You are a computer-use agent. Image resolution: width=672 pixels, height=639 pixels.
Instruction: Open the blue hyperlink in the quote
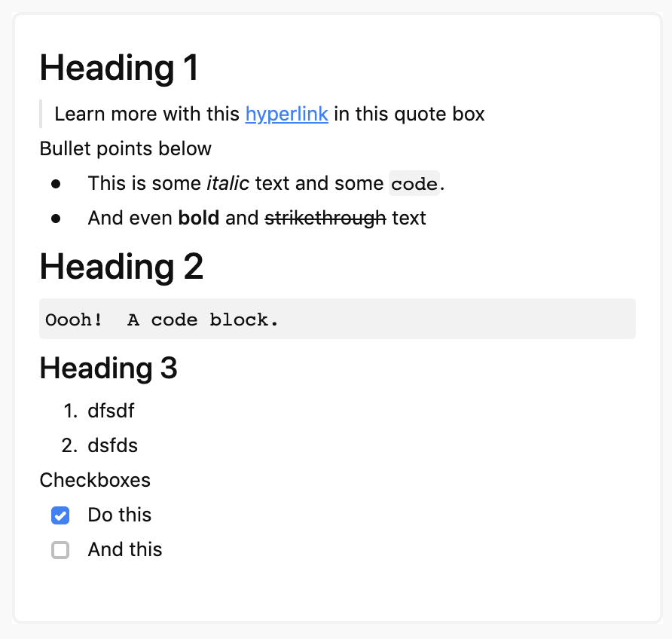point(287,114)
